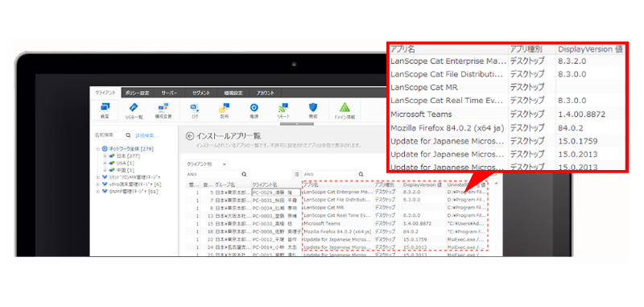Select client PC-0012 in the list

click(276, 239)
